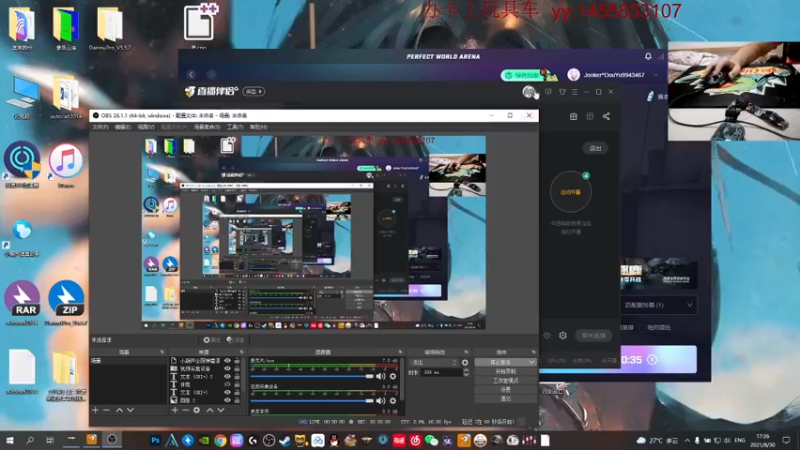The height and width of the screenshot is (450, 800).
Task: Click 退出 button in 直播伴侣 panel
Action: pos(595,148)
